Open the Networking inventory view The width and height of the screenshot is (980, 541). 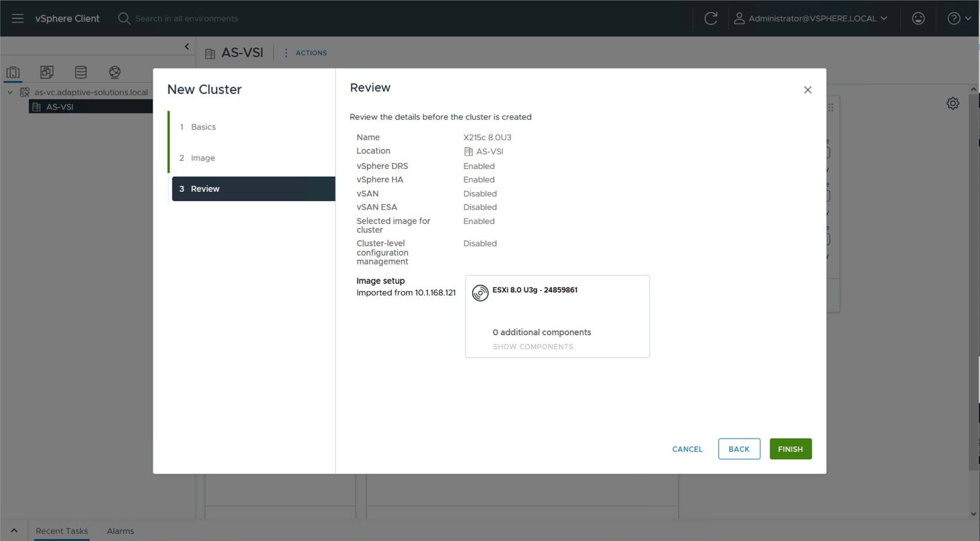[115, 72]
